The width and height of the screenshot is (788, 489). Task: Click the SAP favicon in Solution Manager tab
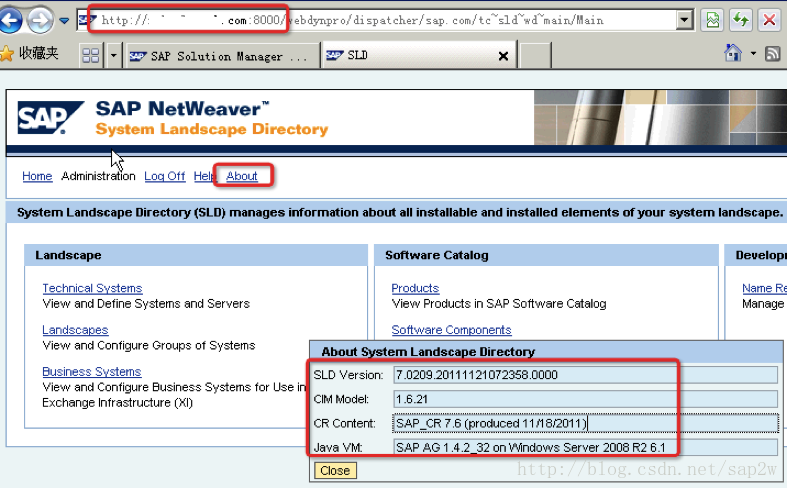[x=138, y=56]
